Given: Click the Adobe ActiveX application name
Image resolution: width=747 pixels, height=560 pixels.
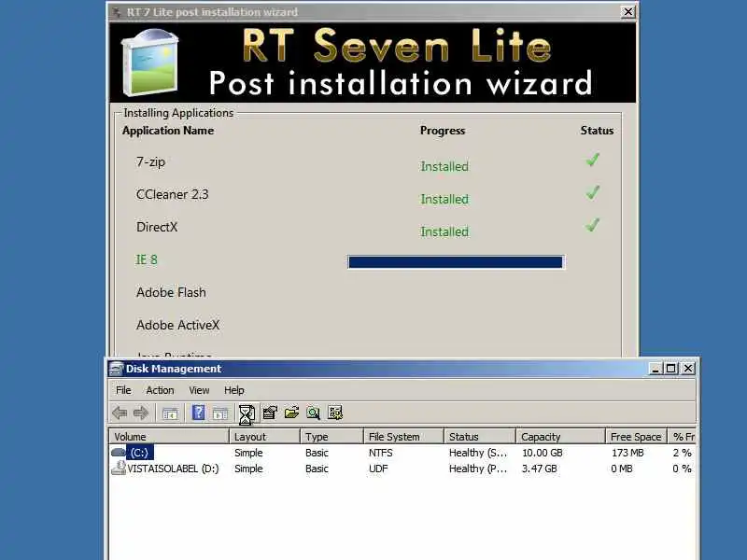Looking at the screenshot, I should click(177, 325).
